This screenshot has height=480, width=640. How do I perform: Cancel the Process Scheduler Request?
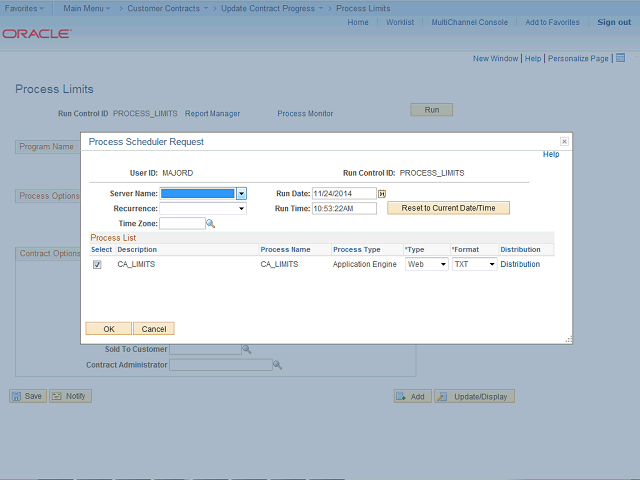point(153,328)
